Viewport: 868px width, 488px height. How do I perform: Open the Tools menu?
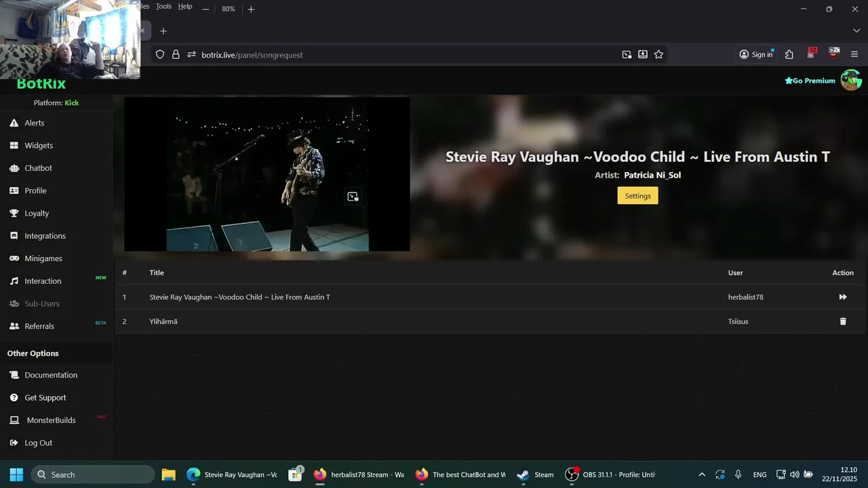tap(163, 6)
